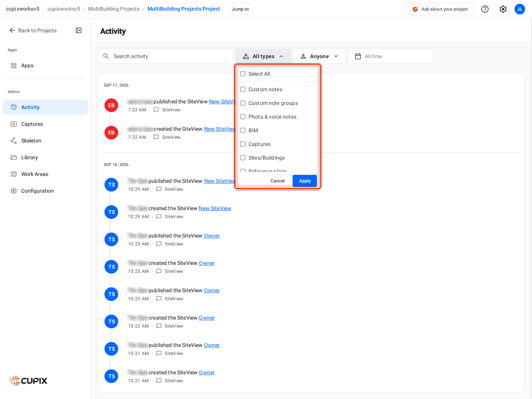Expand the Anyone user filter
Image resolution: width=532 pixels, height=399 pixels.
(320, 56)
